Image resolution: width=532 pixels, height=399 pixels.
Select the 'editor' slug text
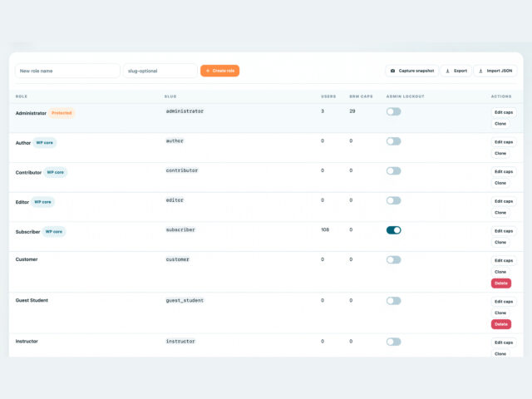click(175, 200)
